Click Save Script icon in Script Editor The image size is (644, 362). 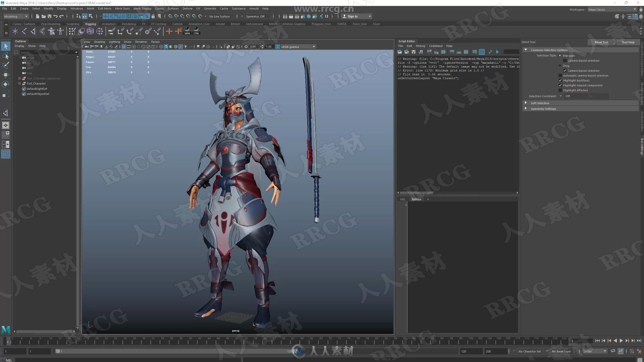click(414, 52)
